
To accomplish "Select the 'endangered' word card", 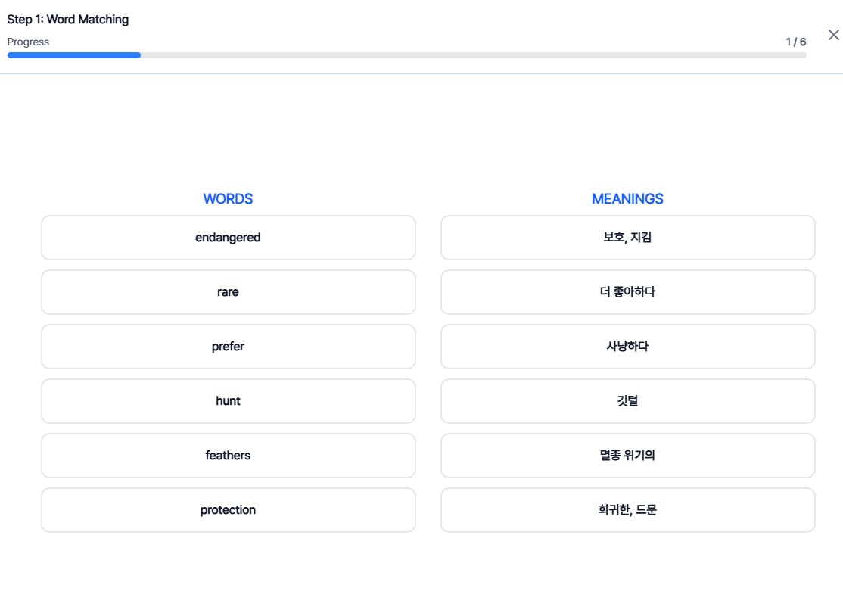I will tap(228, 238).
